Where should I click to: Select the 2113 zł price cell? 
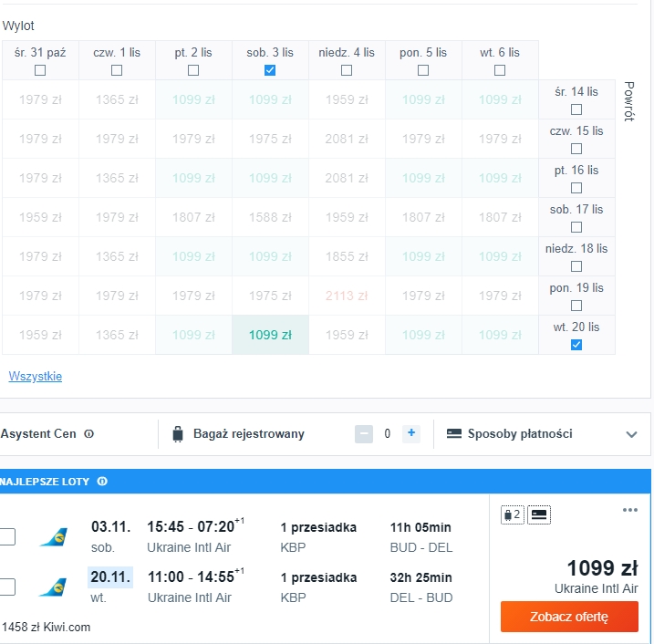point(347,296)
